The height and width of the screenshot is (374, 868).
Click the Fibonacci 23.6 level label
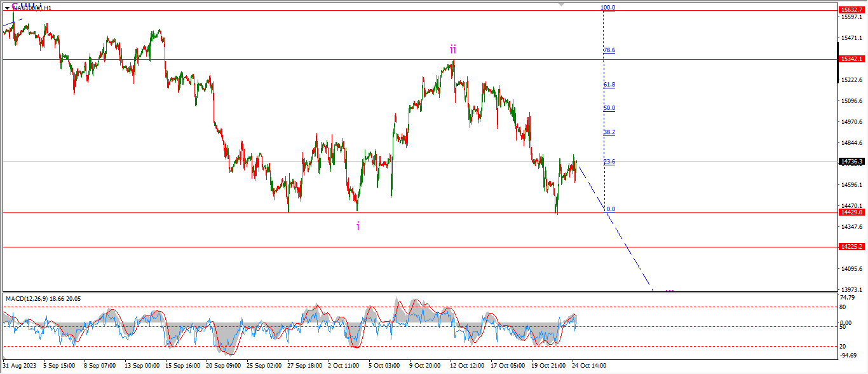609,162
